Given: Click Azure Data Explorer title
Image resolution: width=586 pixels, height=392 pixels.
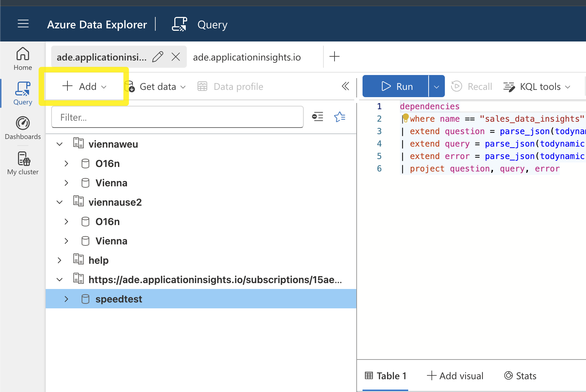Looking at the screenshot, I should point(97,25).
